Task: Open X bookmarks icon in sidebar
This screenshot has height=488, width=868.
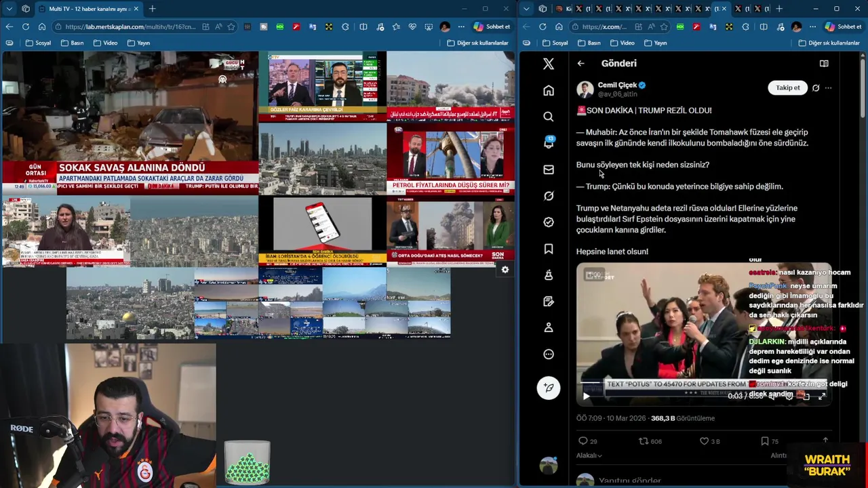Action: pos(549,249)
